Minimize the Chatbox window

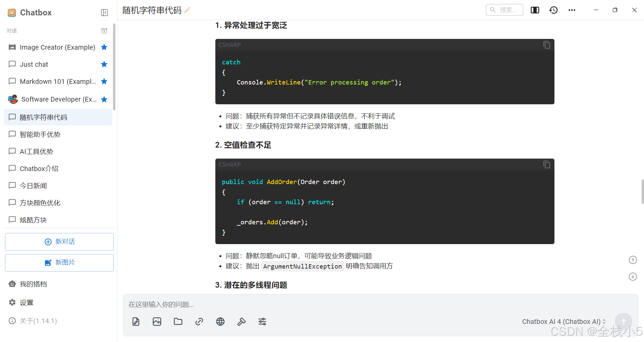pos(596,10)
